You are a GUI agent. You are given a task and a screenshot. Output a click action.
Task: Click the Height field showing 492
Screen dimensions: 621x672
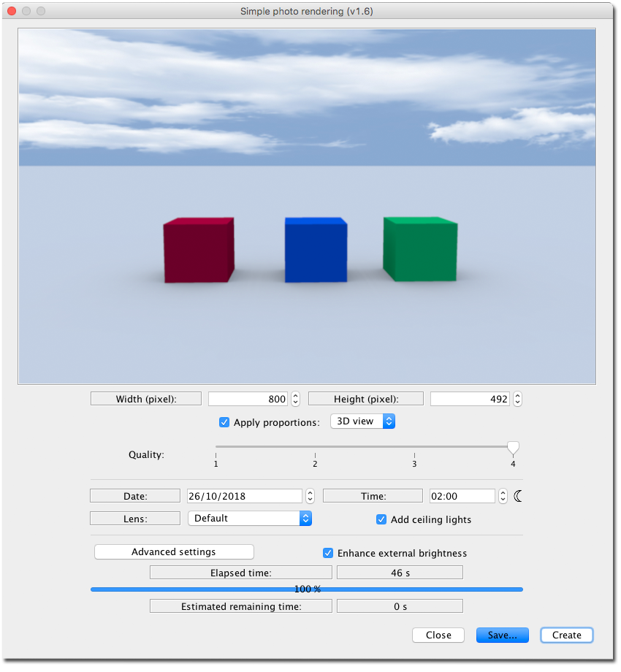click(x=470, y=399)
